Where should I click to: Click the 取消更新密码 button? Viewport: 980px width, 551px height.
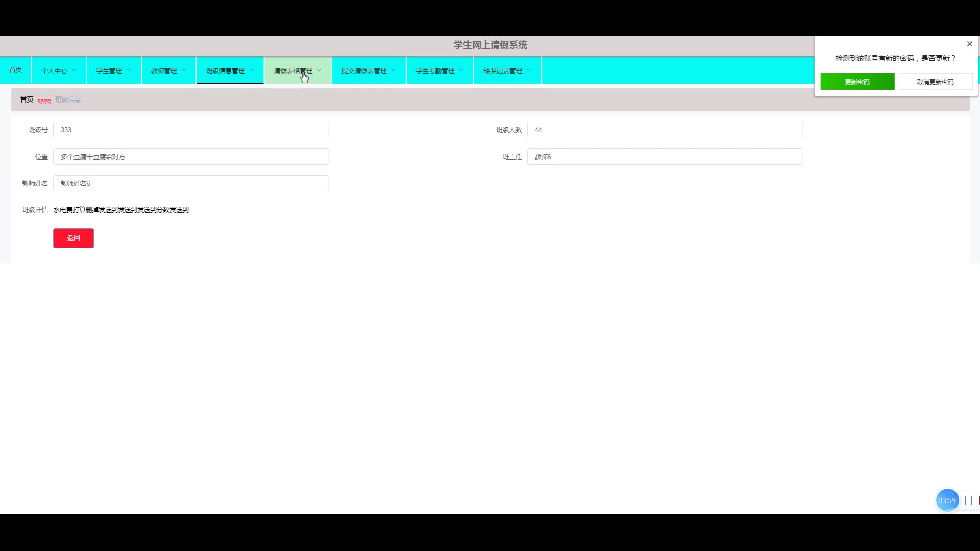(x=935, y=82)
